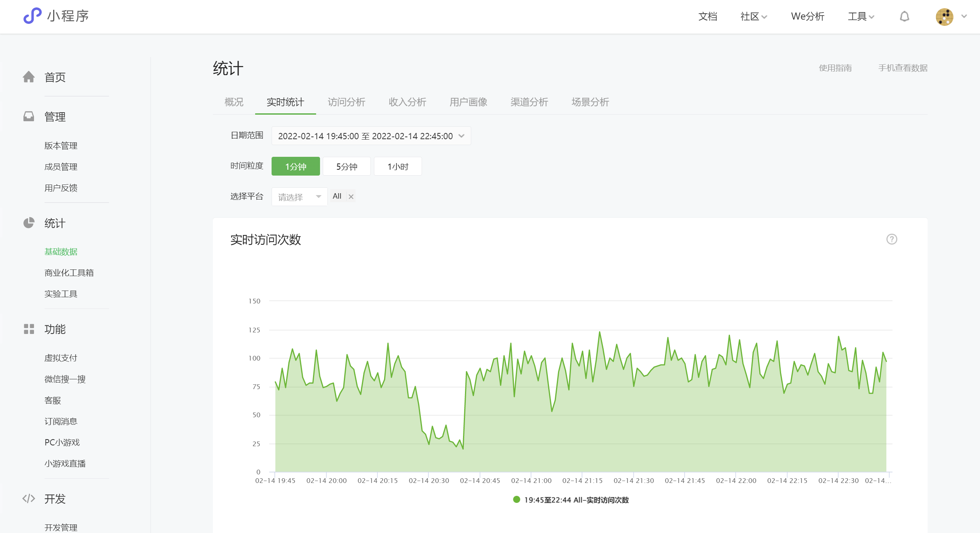Select the 1分钟 time granularity

click(295, 167)
